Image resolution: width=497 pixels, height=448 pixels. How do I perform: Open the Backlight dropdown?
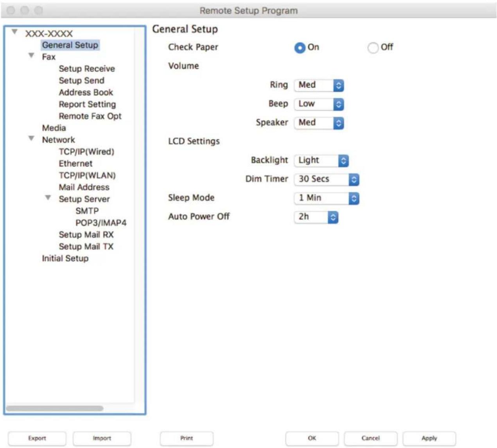pos(321,160)
